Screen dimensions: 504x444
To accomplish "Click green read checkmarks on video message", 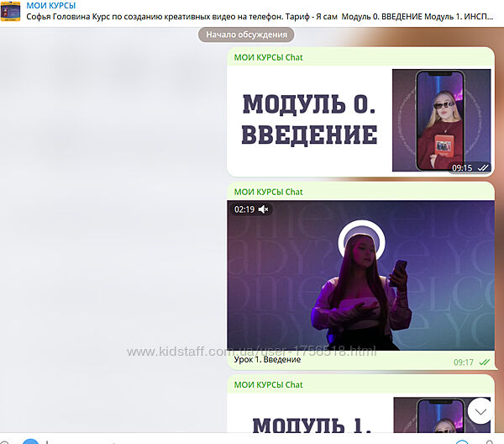I will 484,362.
